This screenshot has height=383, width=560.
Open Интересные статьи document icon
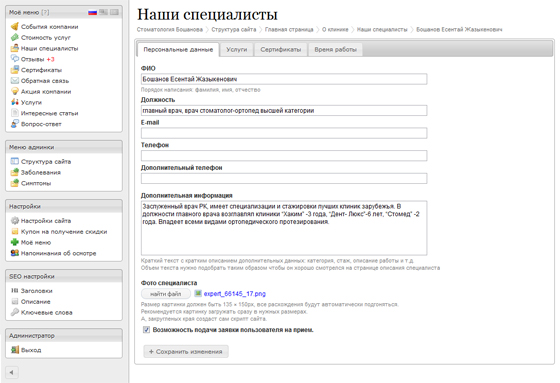pos(15,113)
